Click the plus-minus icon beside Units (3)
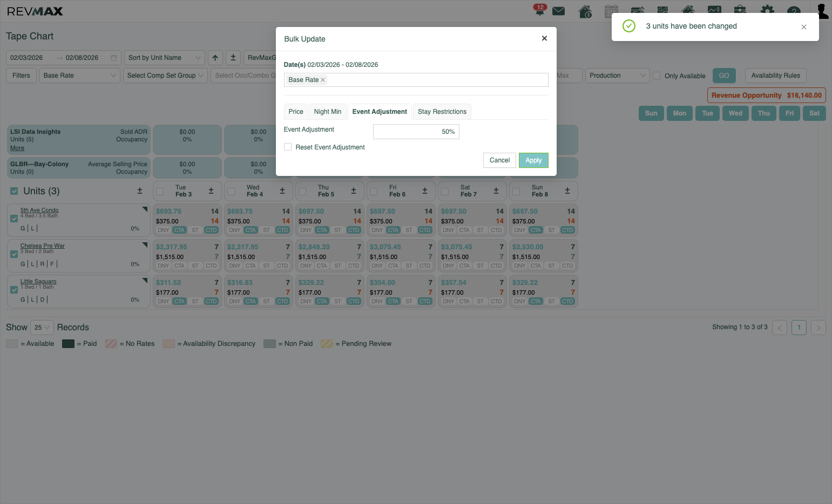 (140, 191)
